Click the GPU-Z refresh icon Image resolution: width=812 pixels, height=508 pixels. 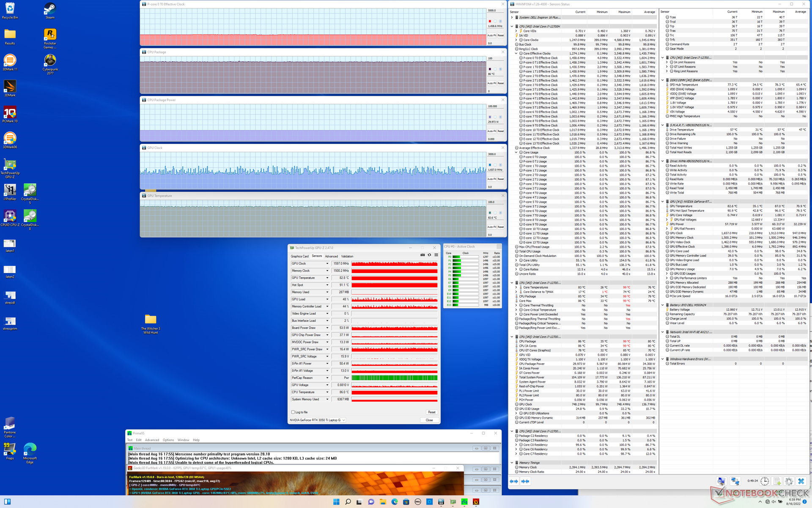pyautogui.click(x=429, y=255)
